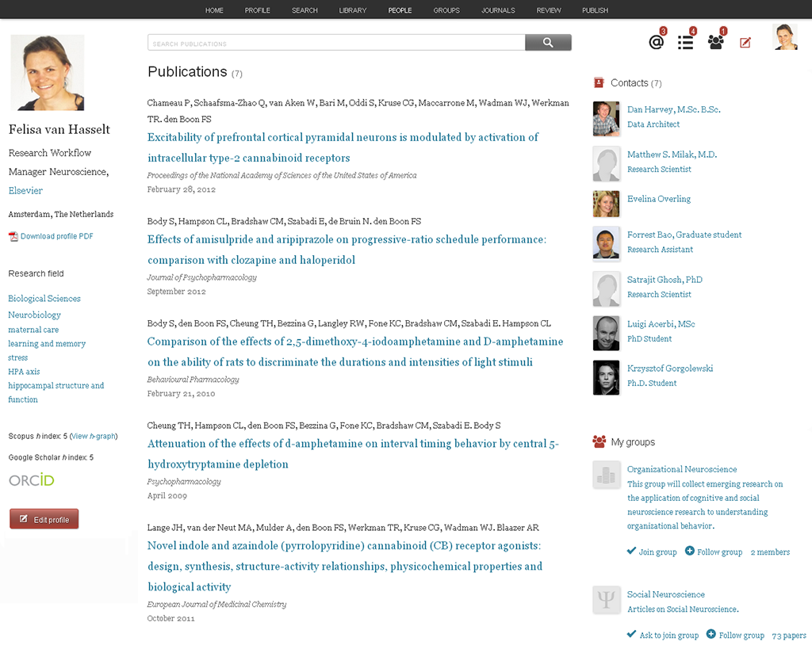Open the Elsevier affiliation link
The image size is (812, 649).
(25, 190)
